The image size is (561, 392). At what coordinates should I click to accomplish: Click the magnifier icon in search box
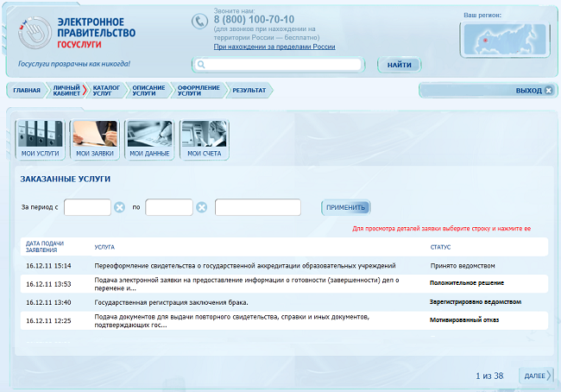click(x=201, y=65)
